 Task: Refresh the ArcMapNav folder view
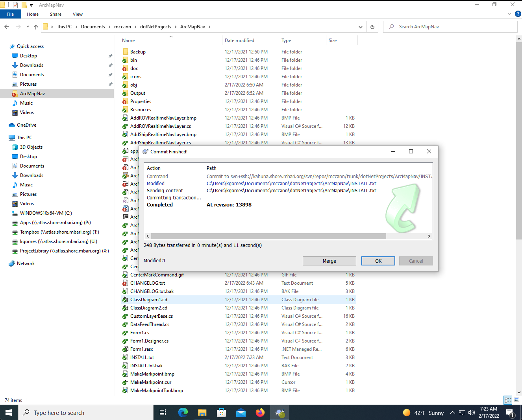pyautogui.click(x=372, y=27)
